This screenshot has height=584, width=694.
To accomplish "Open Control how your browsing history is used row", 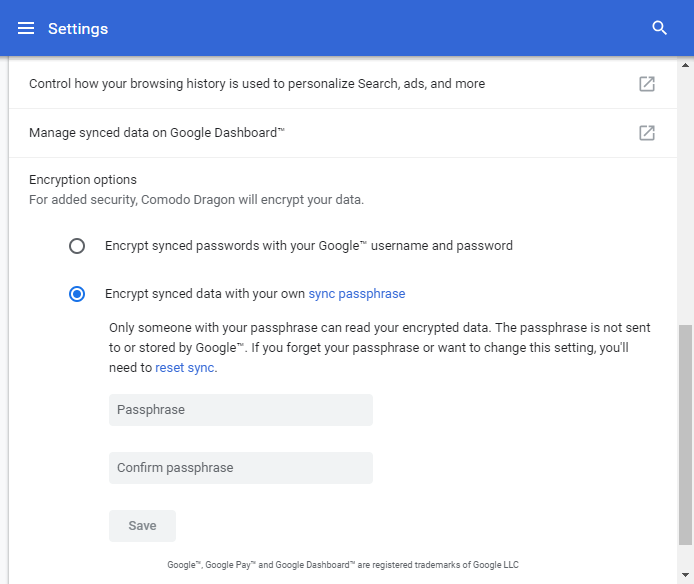I will [x=343, y=84].
